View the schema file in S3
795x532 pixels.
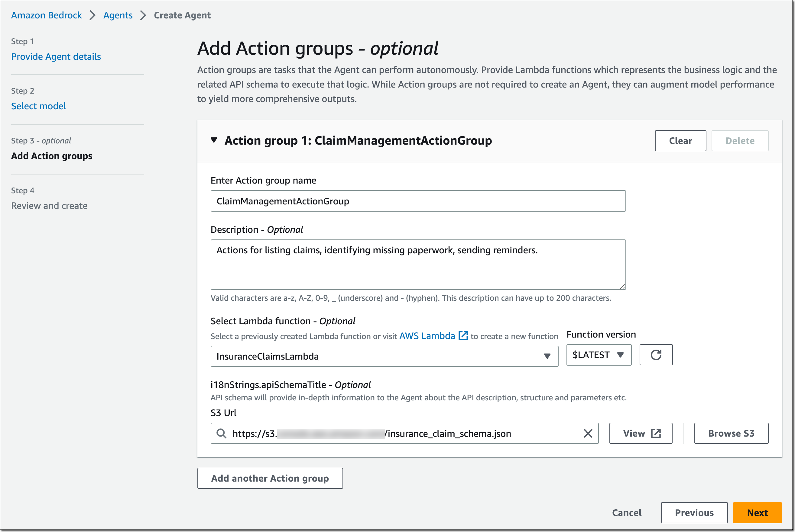641,433
